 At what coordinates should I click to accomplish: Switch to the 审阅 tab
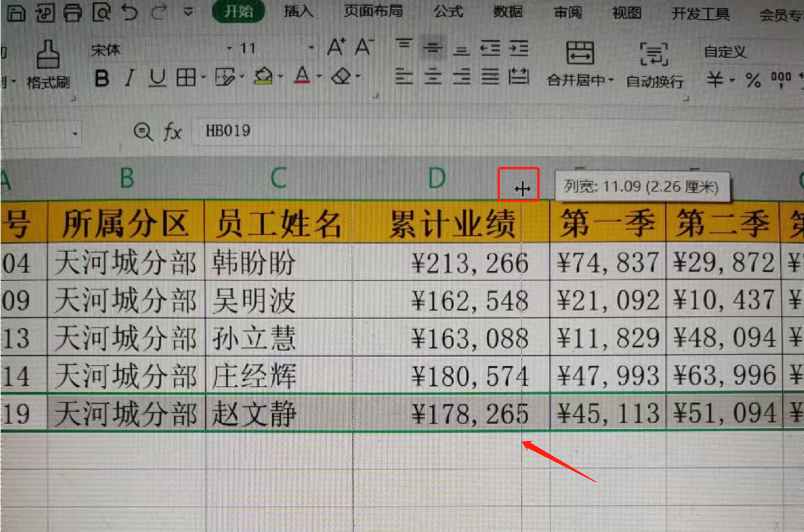point(567,12)
